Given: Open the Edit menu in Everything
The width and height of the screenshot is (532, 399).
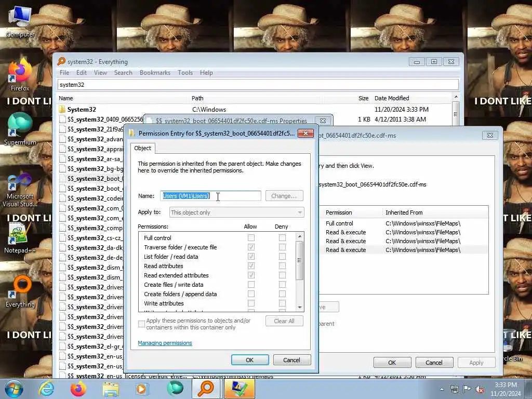Looking at the screenshot, I should point(81,73).
